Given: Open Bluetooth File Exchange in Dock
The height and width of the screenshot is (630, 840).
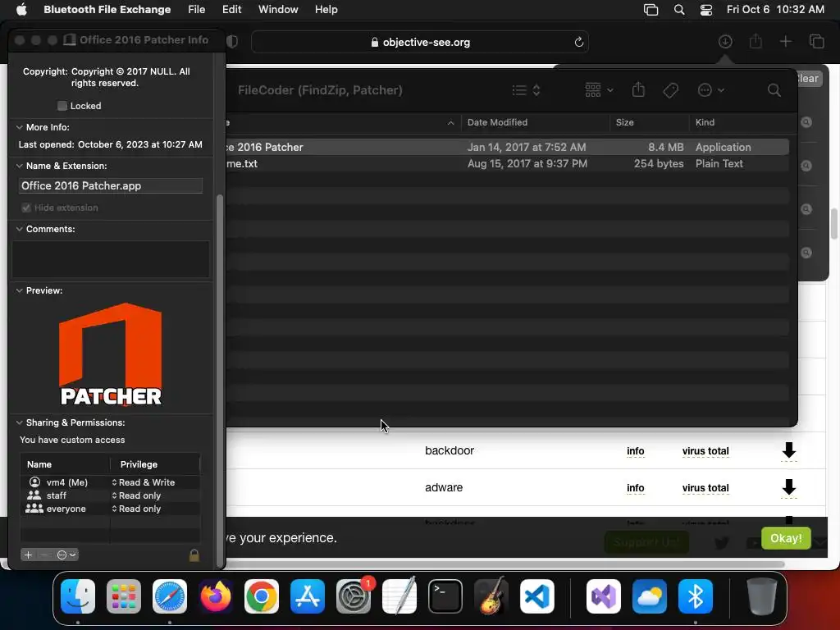Looking at the screenshot, I should [x=696, y=596].
